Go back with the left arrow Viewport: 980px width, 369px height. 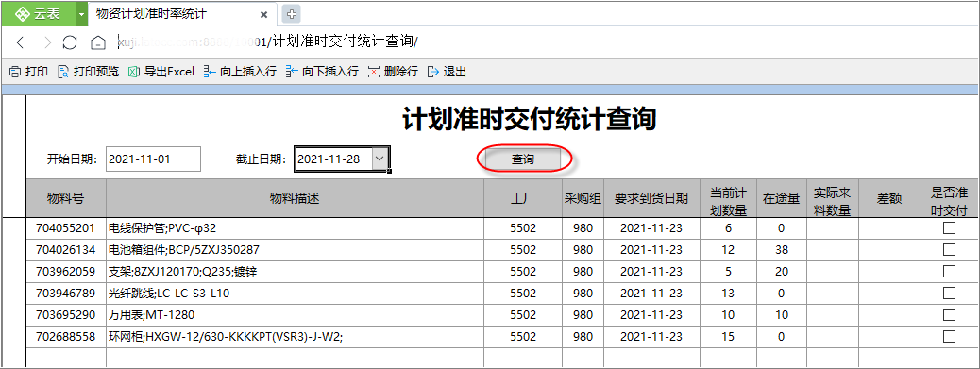[20, 42]
